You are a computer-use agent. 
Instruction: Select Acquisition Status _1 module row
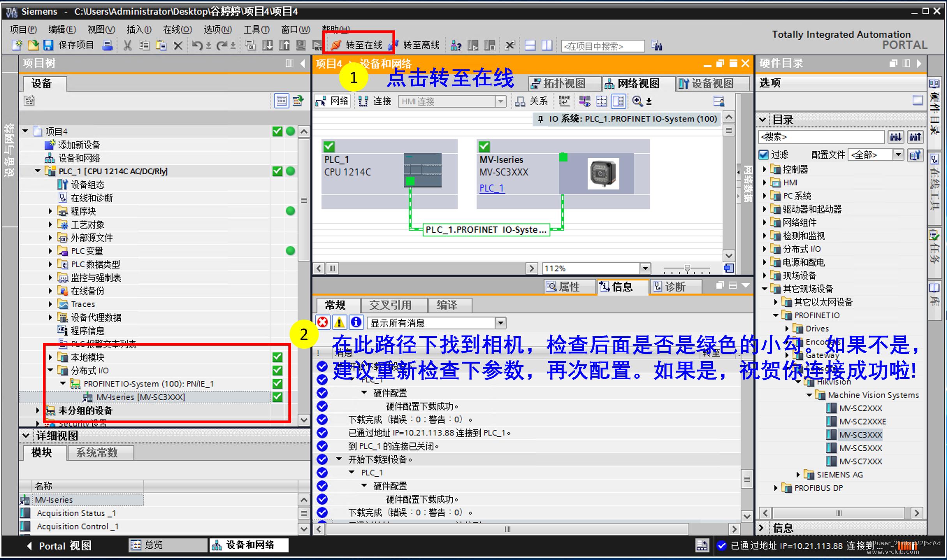tap(76, 513)
